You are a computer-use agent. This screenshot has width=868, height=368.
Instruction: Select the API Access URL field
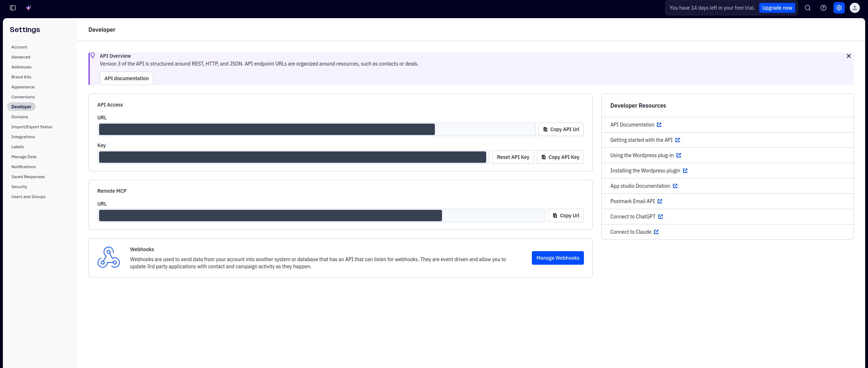click(x=317, y=129)
